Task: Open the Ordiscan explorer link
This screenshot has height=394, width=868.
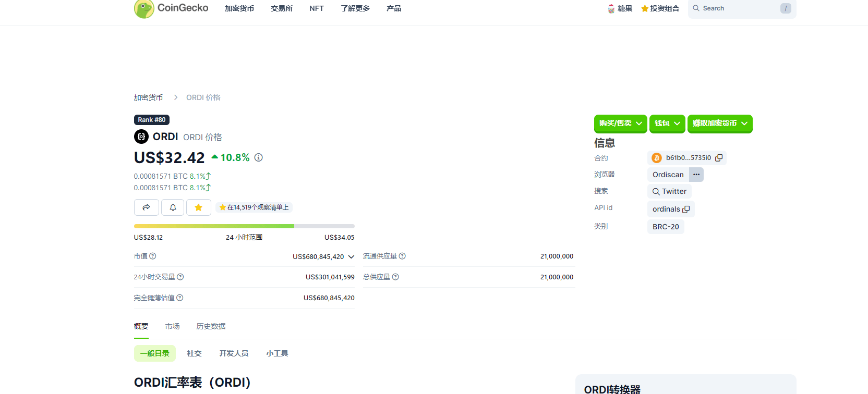Action: click(x=668, y=175)
